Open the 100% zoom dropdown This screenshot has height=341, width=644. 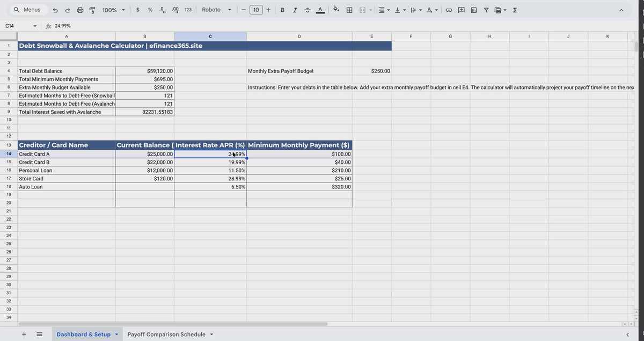(114, 10)
